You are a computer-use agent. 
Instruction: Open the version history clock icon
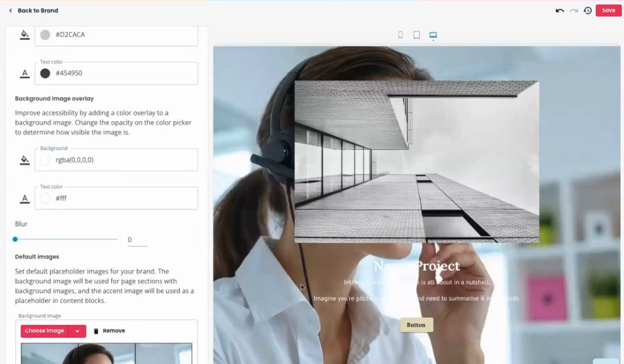(588, 11)
